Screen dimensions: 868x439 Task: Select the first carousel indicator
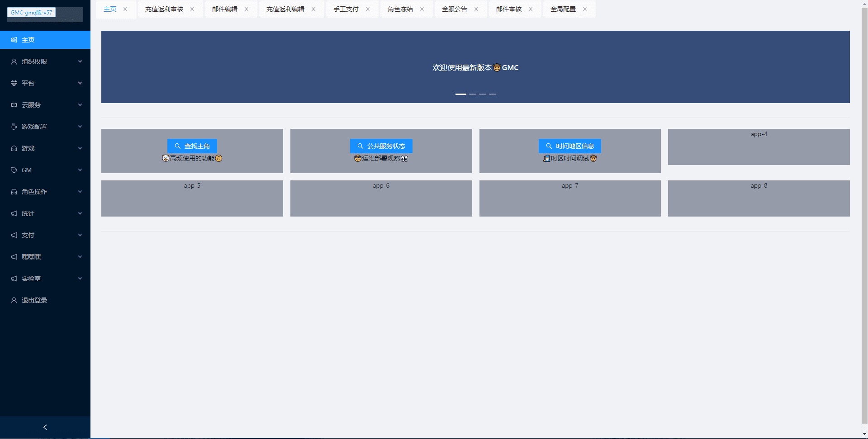(461, 94)
